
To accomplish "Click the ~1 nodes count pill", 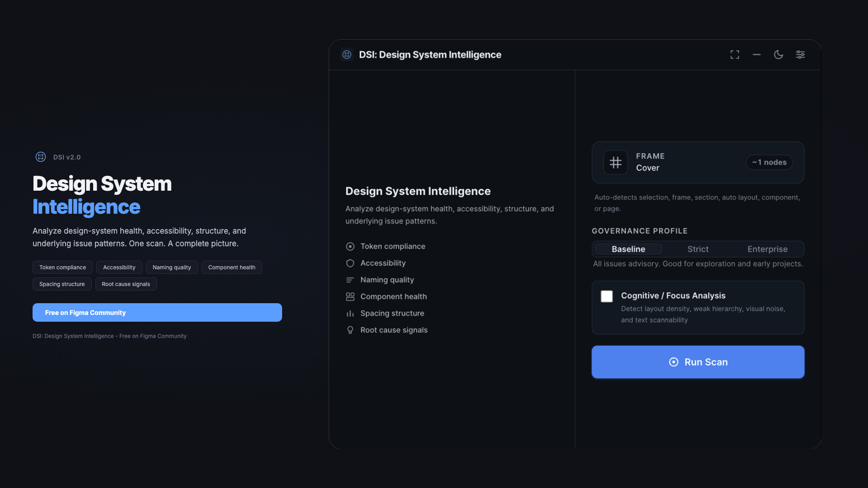I will point(769,162).
